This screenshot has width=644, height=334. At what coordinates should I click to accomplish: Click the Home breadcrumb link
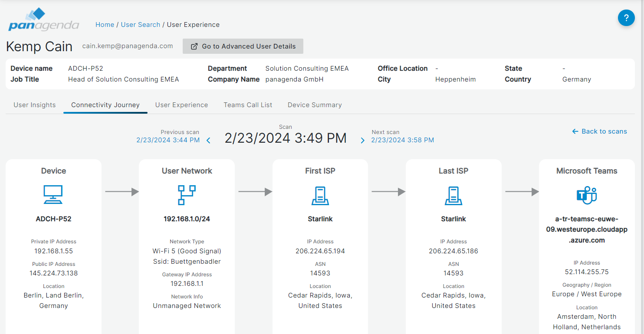pyautogui.click(x=105, y=25)
